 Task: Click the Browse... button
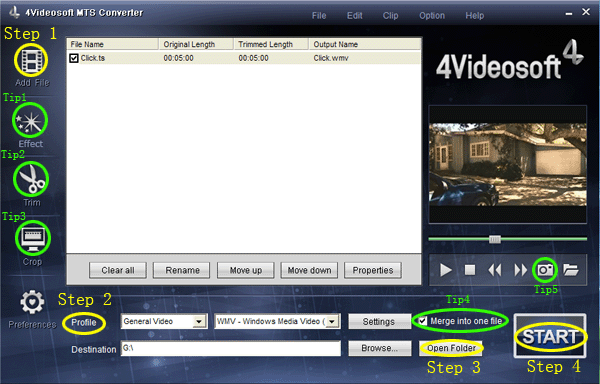pos(380,348)
